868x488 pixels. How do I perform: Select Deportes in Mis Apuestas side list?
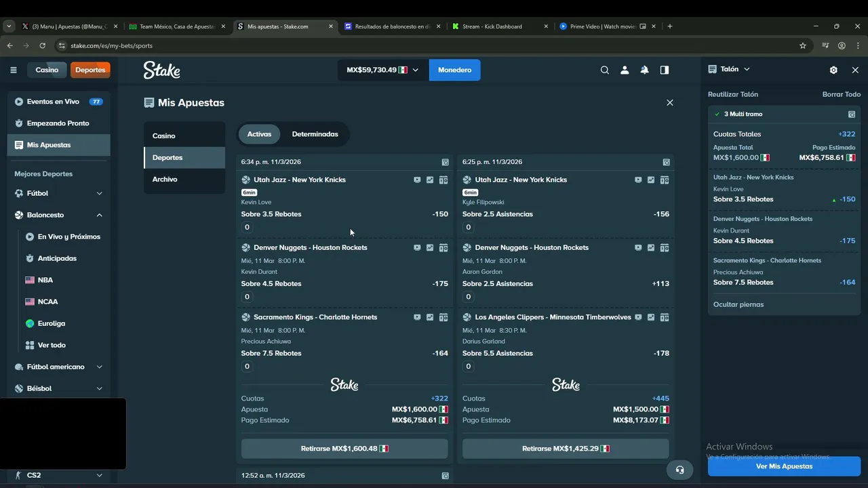184,157
